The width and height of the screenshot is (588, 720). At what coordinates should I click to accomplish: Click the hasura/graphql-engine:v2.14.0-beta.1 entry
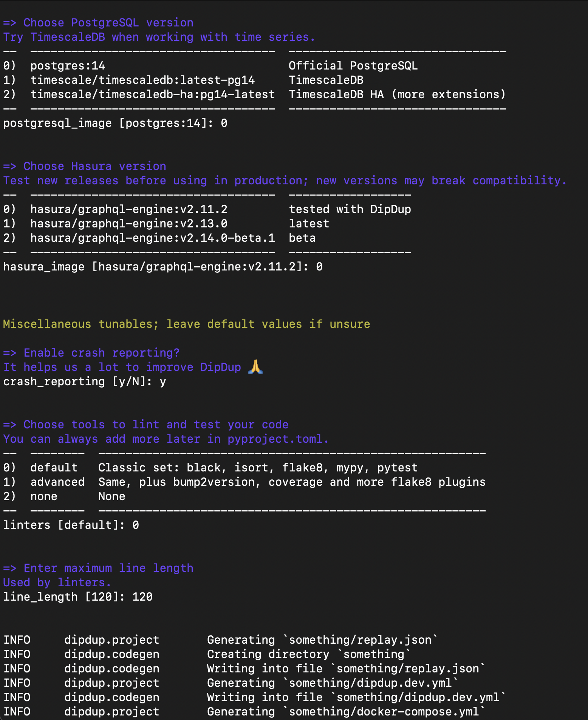pos(152,238)
